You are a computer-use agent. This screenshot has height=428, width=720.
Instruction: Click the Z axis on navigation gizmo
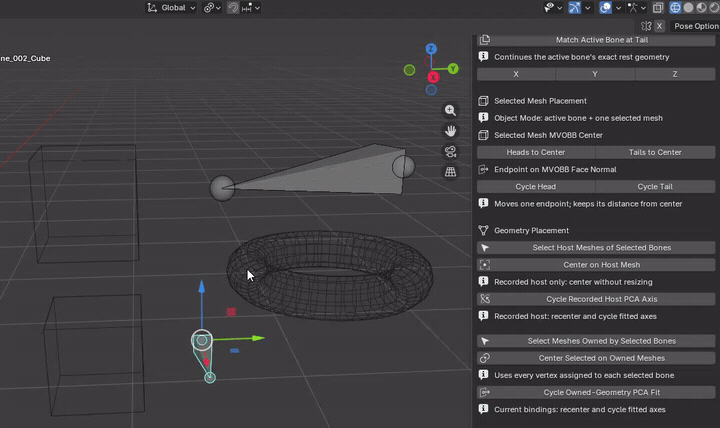(431, 49)
